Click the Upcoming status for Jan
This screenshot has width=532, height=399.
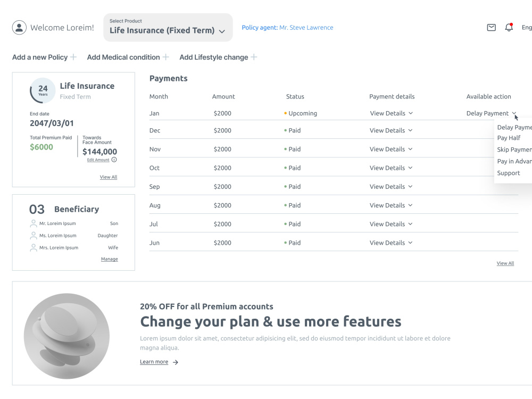point(301,113)
